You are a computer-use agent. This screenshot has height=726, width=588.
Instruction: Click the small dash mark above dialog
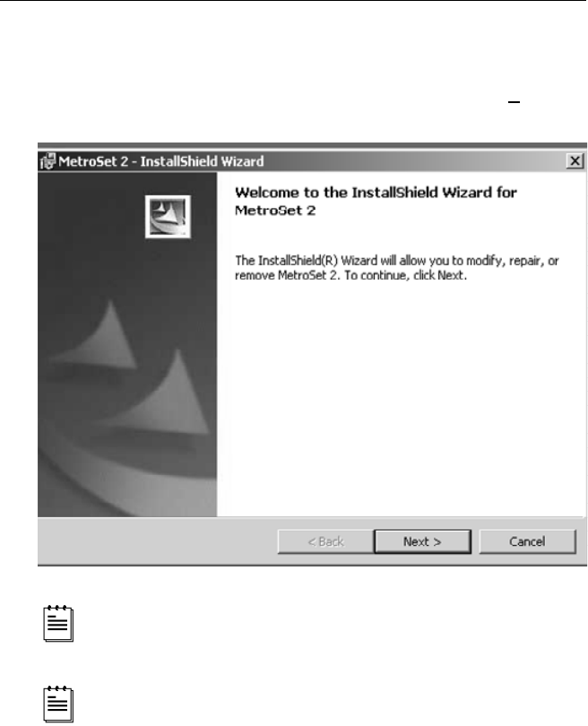point(514,102)
